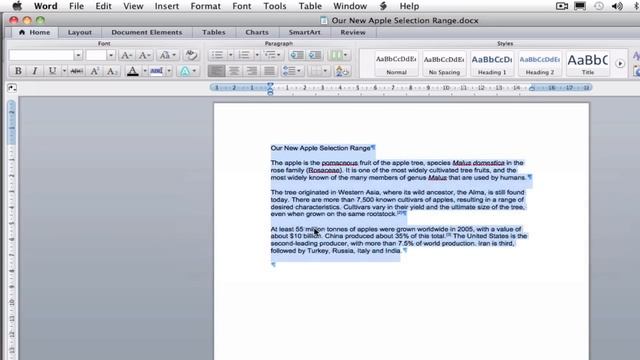Decrease indent button
640x360 pixels.
(297, 55)
